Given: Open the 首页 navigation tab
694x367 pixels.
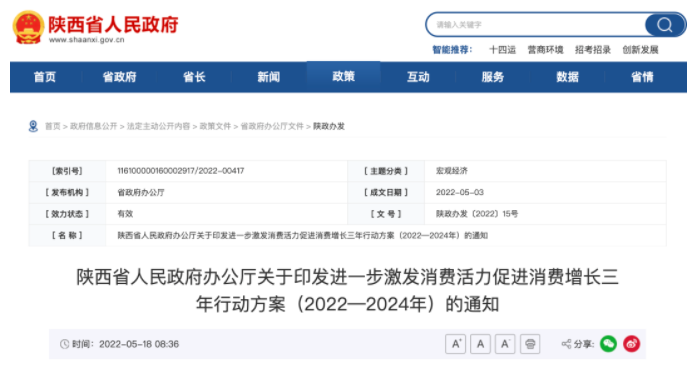Looking at the screenshot, I should (45, 77).
